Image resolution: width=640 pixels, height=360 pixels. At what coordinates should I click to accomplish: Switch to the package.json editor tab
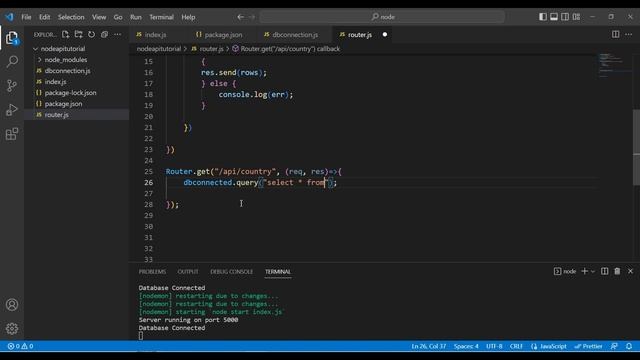[x=223, y=35]
